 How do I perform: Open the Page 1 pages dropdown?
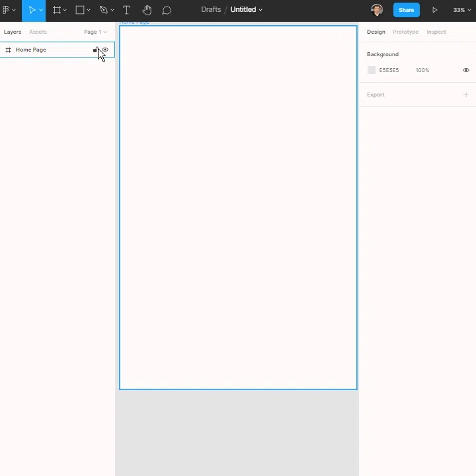pos(95,32)
